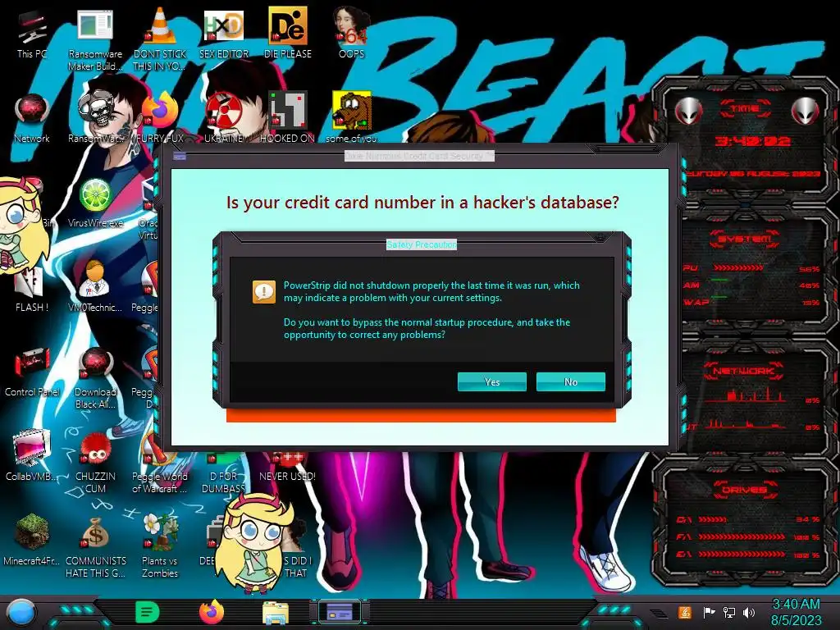Open the Network desktop icon
The width and height of the screenshot is (840, 630).
(x=32, y=119)
